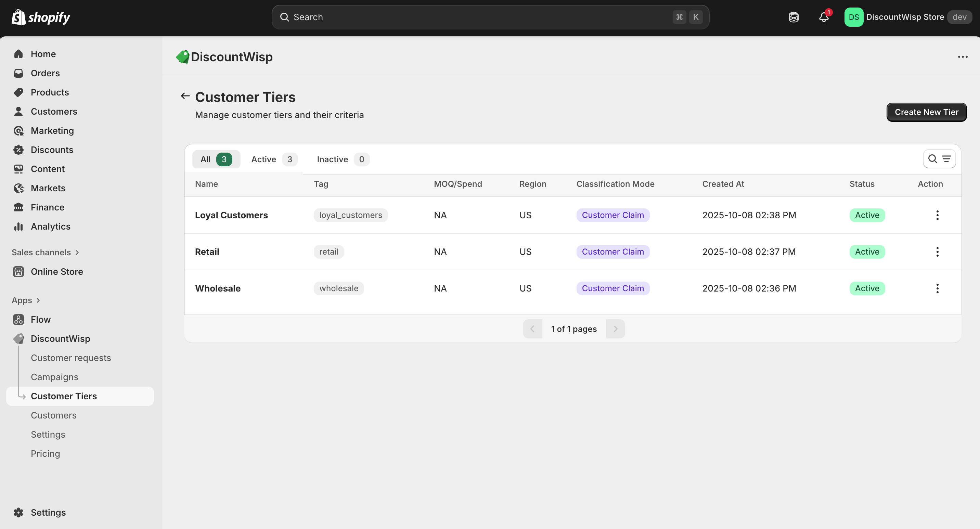Viewport: 980px width, 529px height.
Task: Click the Flow app icon
Action: [x=18, y=320]
